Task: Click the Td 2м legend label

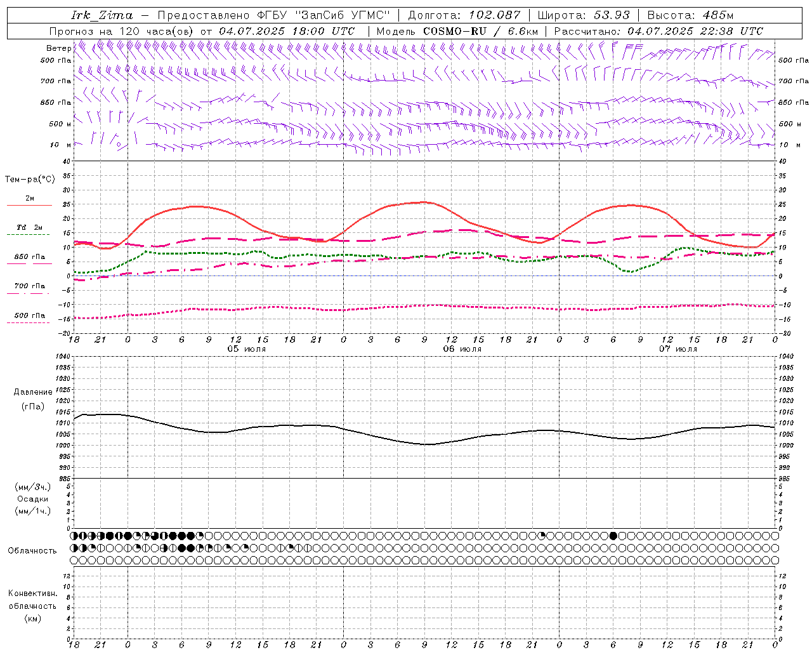Action: pyautogui.click(x=30, y=227)
